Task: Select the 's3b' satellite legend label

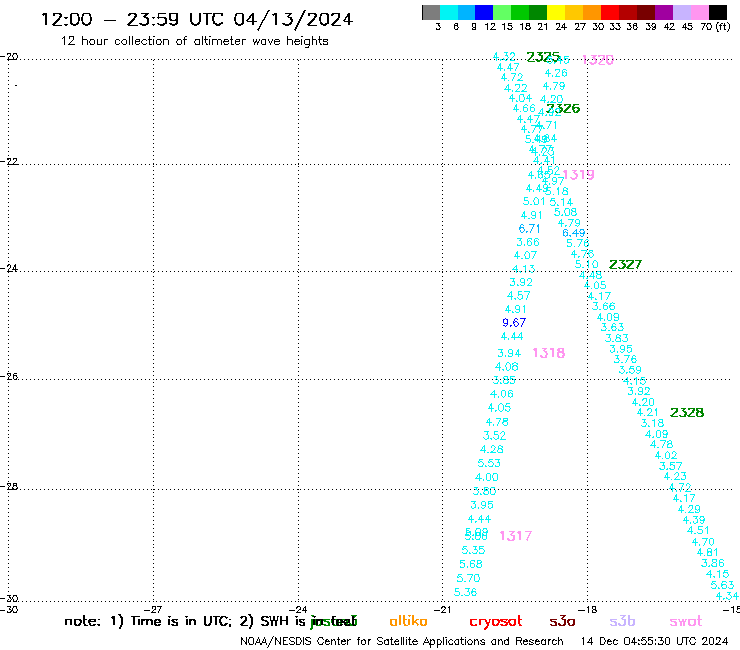Action: pyautogui.click(x=622, y=621)
